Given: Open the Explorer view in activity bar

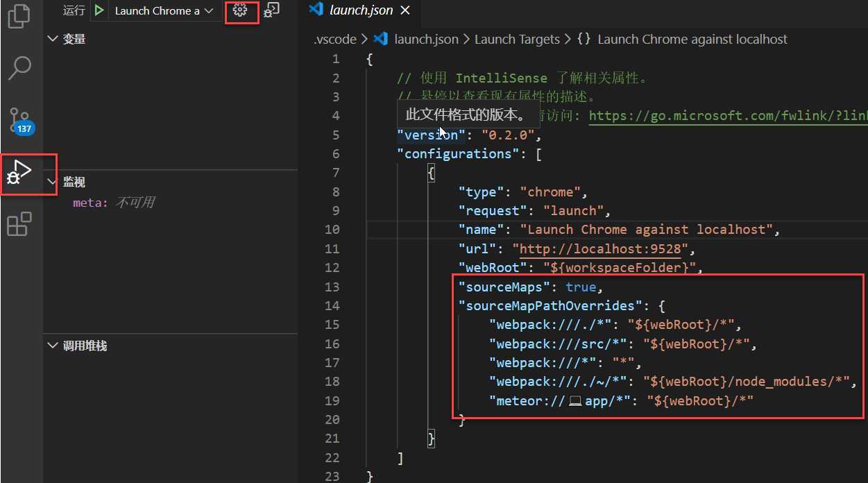Looking at the screenshot, I should point(19,15).
